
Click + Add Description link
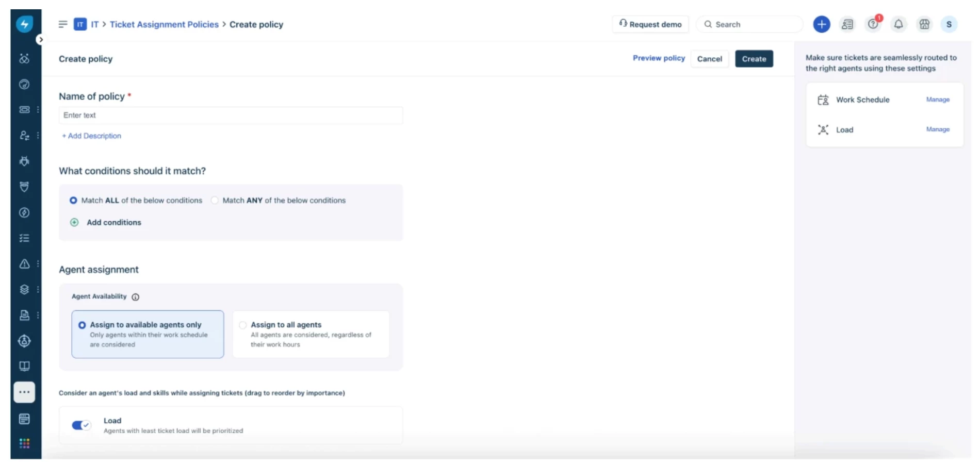click(91, 136)
